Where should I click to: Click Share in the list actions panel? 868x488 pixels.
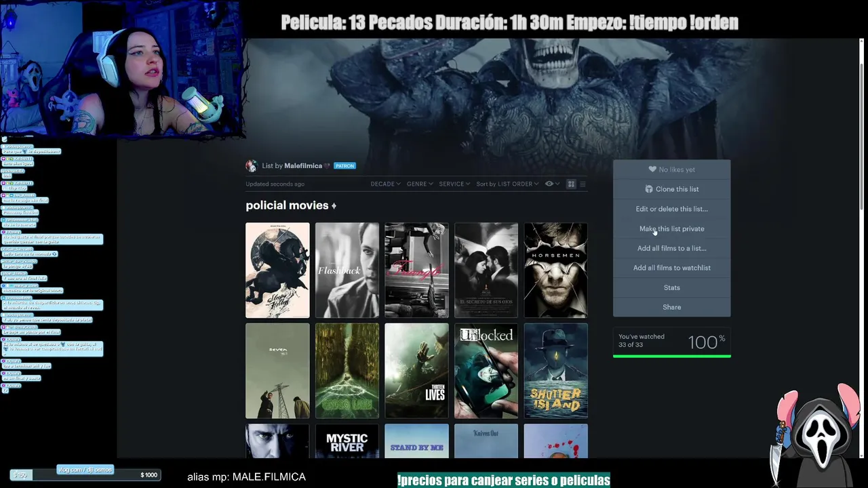[x=672, y=307]
